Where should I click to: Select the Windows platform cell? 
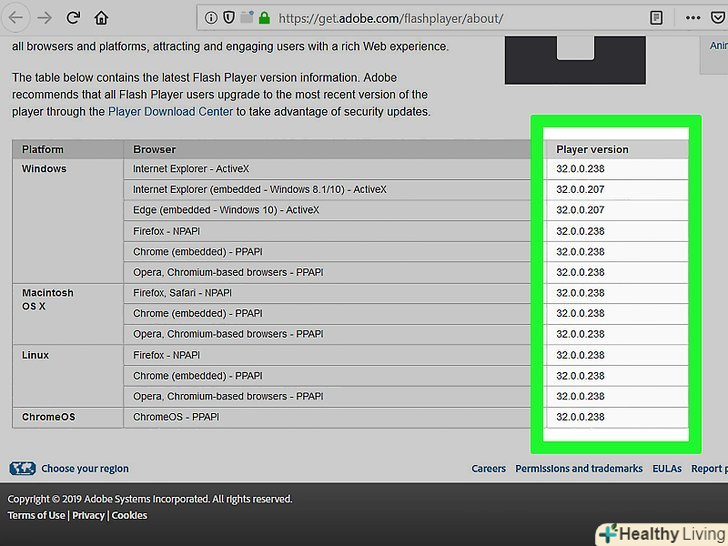[x=68, y=221]
